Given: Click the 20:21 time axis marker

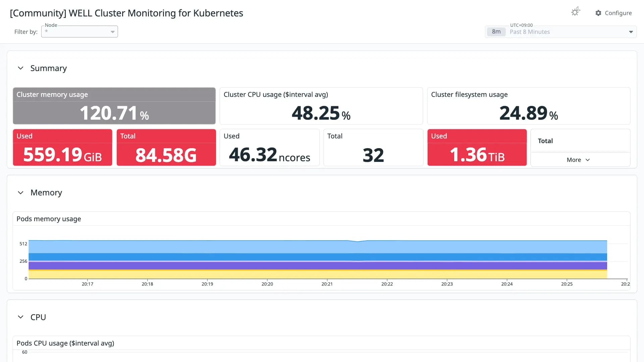Looking at the screenshot, I should click(327, 284).
